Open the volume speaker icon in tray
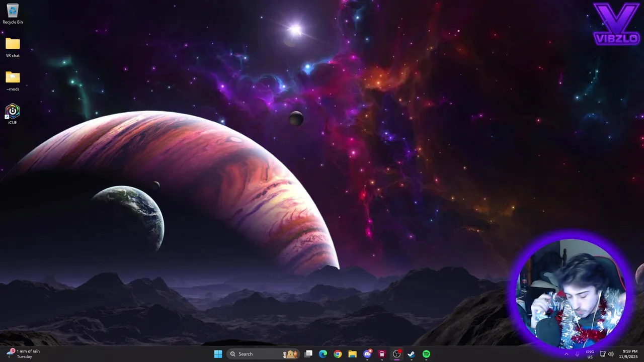644x362 pixels. pyautogui.click(x=611, y=354)
